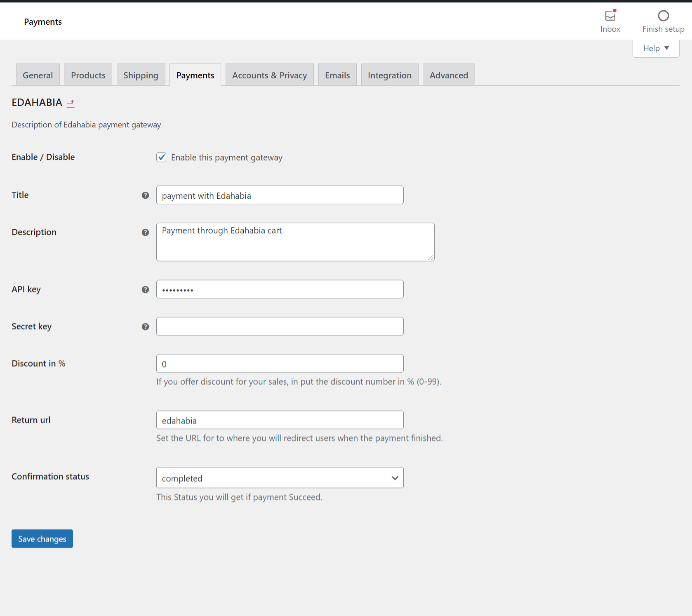This screenshot has height=616, width=692.
Task: Click the 'Description of Edahabia payment gateway' text
Action: pos(86,125)
